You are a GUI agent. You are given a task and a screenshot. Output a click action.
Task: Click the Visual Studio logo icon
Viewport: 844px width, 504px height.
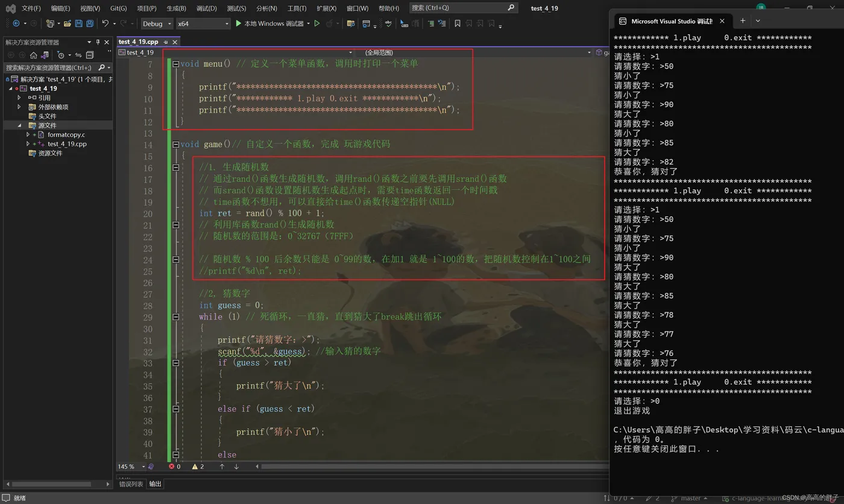coord(10,8)
